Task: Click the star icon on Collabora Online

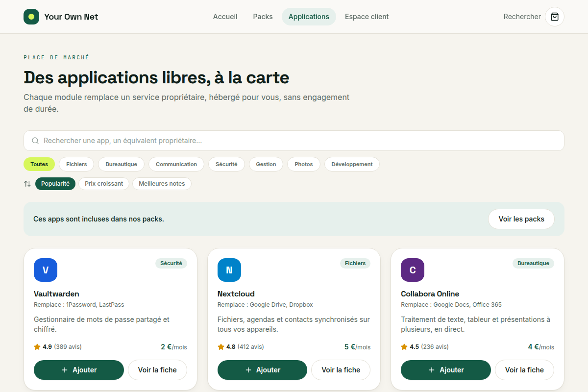Action: click(x=404, y=347)
